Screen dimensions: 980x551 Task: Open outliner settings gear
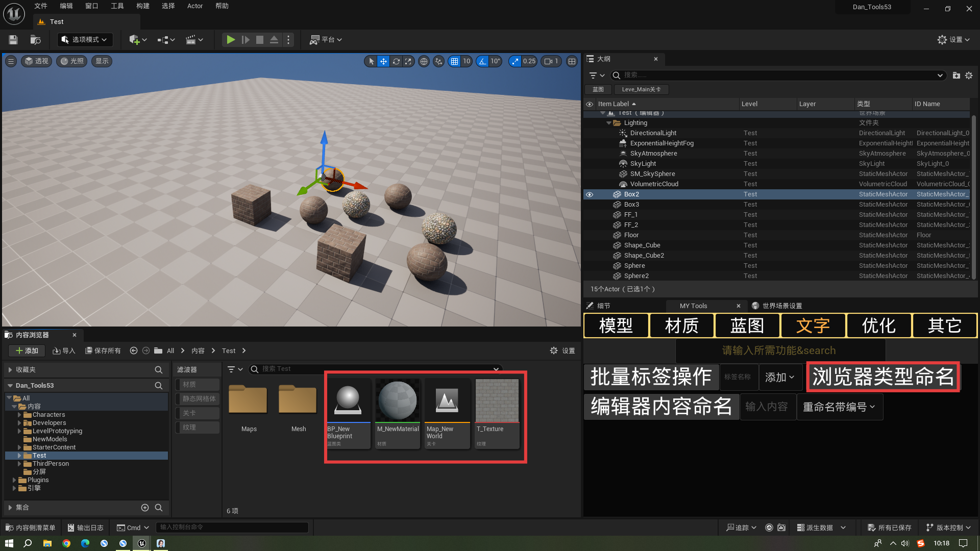pos(969,76)
